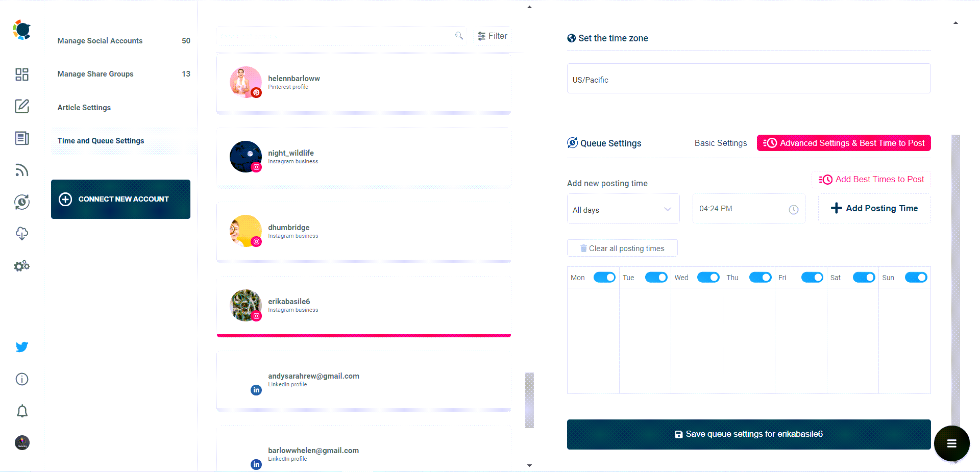Expand the All days dropdown
The height and width of the screenshot is (472, 980).
[623, 209]
